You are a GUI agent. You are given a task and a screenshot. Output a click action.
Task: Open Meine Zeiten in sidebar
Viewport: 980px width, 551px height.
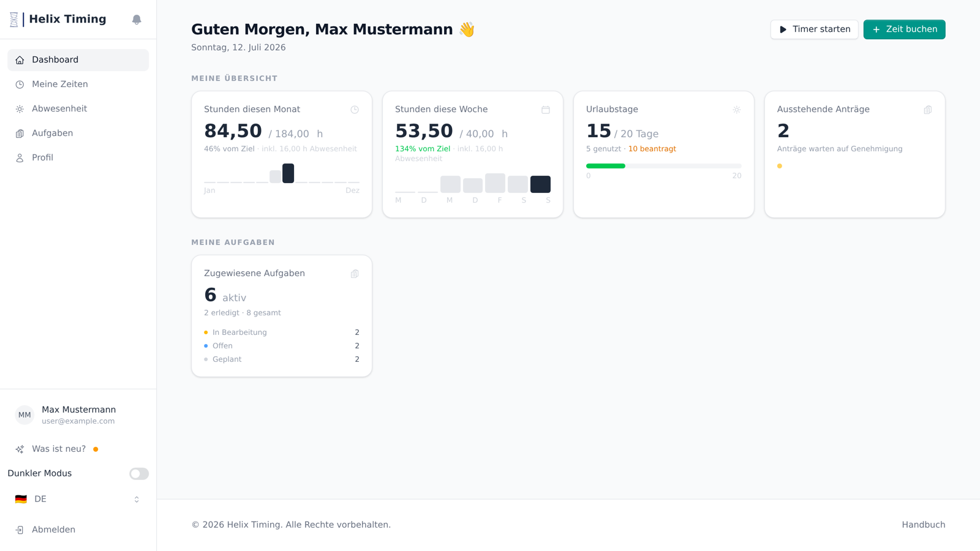click(78, 84)
